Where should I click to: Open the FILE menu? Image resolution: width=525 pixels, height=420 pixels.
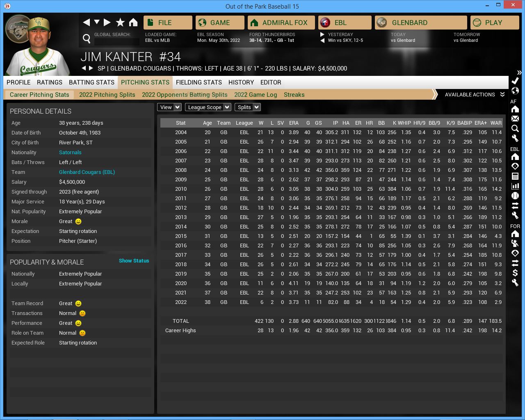[x=168, y=23]
